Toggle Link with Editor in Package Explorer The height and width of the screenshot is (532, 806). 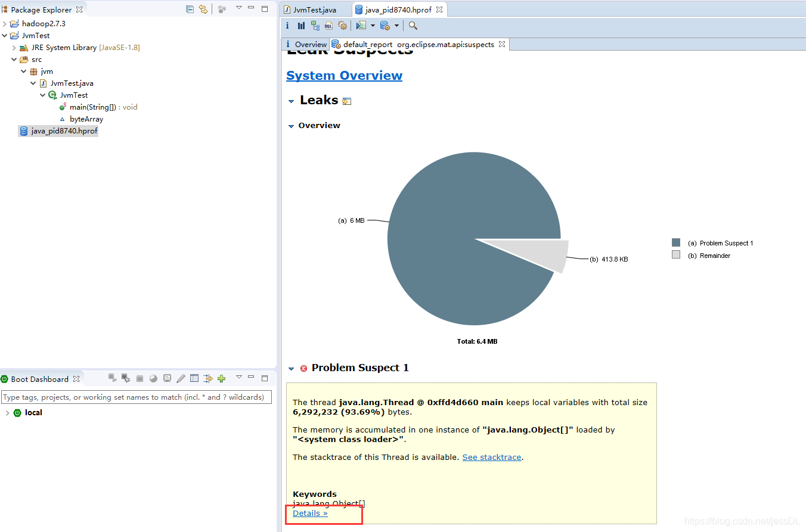coord(203,9)
